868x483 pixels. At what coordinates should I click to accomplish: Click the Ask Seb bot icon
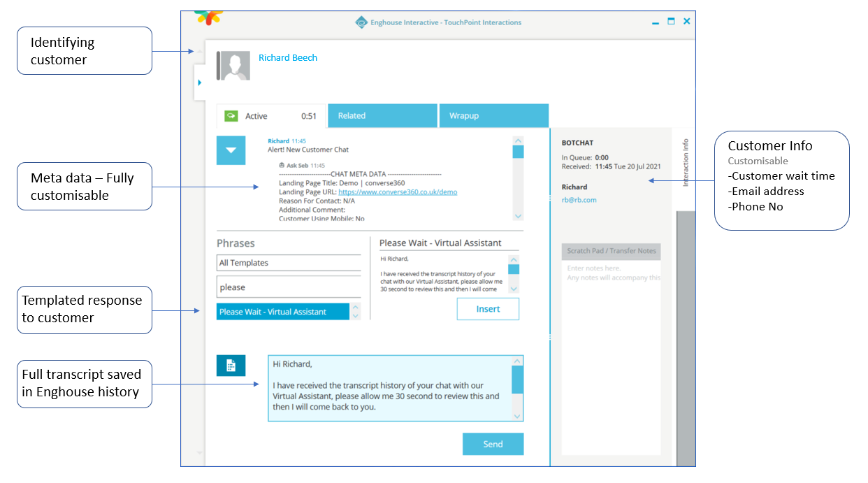[x=282, y=166]
